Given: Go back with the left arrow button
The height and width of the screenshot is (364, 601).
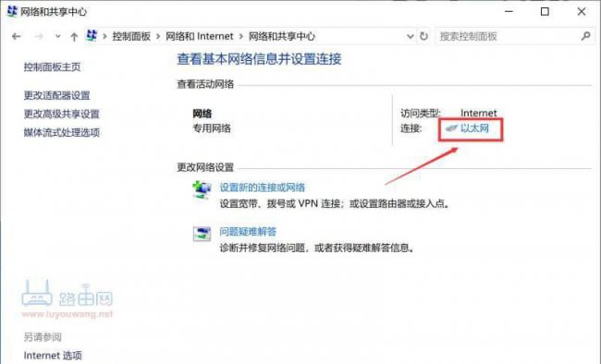Looking at the screenshot, I should [17, 36].
